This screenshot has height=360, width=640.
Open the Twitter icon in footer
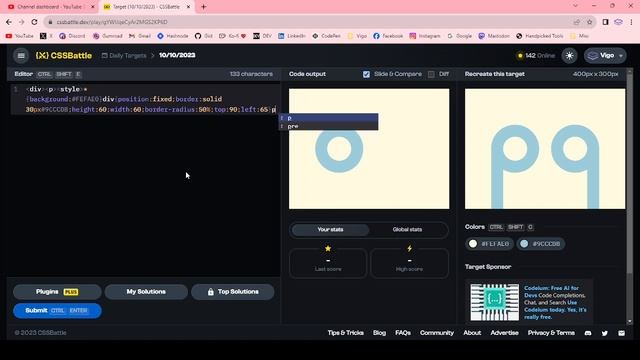604,333
